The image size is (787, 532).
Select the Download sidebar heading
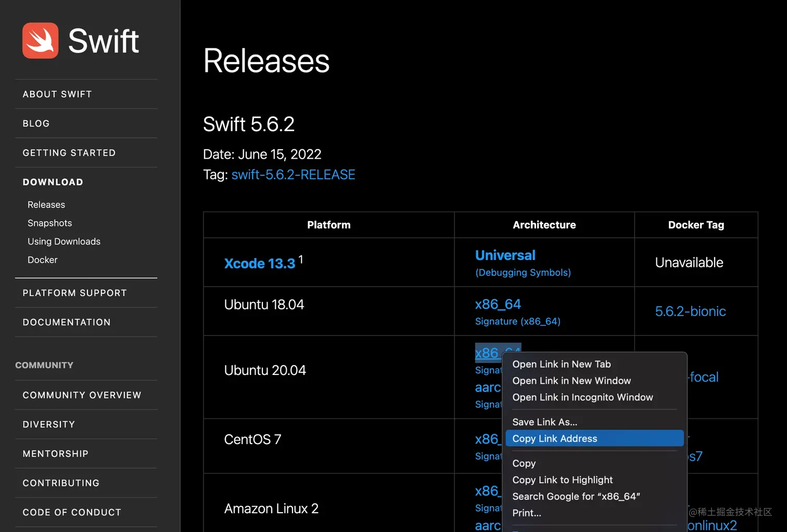click(x=53, y=182)
